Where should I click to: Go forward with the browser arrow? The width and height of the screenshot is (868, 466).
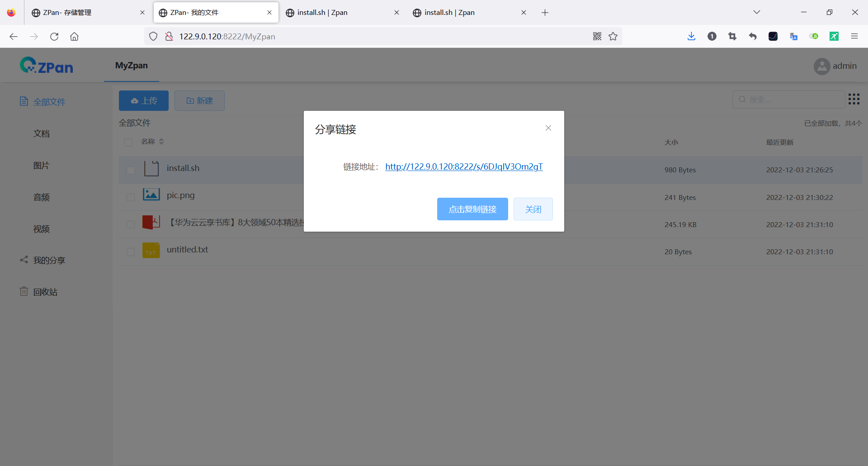[34, 36]
